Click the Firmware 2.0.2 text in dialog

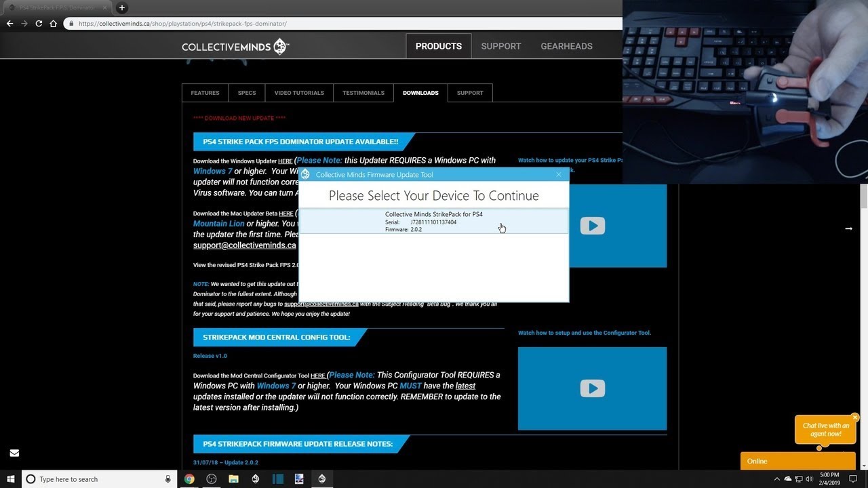403,230
